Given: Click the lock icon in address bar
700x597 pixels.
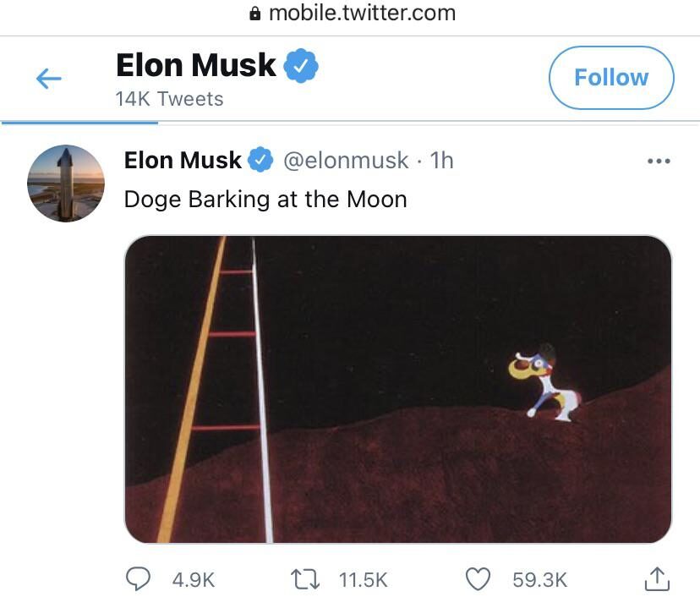Looking at the screenshot, I should tap(255, 14).
